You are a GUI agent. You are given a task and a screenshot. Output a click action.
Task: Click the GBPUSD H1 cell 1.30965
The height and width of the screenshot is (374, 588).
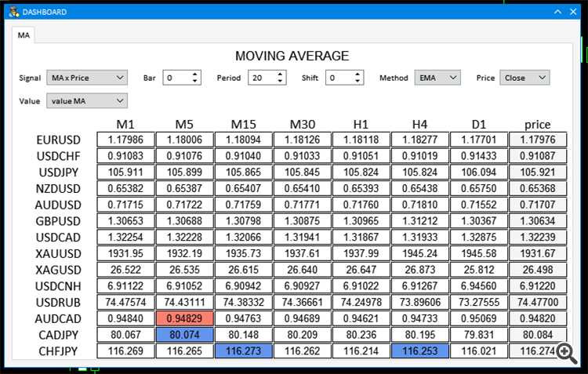(x=361, y=221)
